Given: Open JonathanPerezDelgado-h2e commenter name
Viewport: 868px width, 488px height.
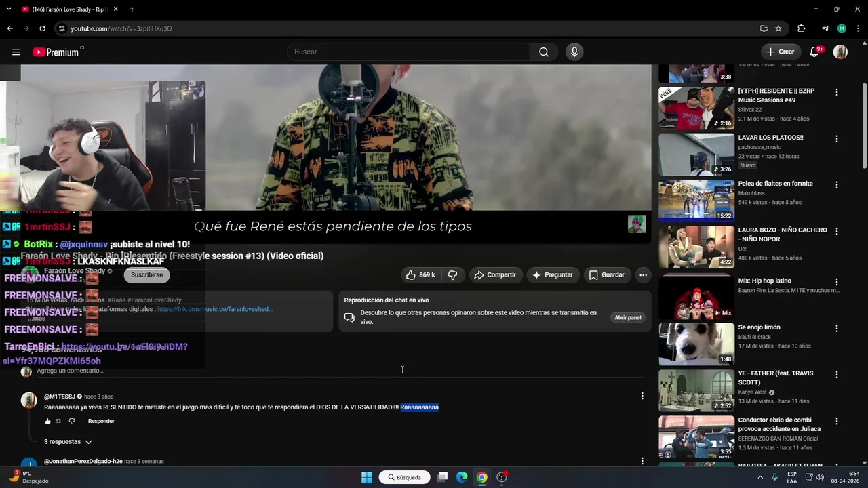Looking at the screenshot, I should [x=83, y=462].
